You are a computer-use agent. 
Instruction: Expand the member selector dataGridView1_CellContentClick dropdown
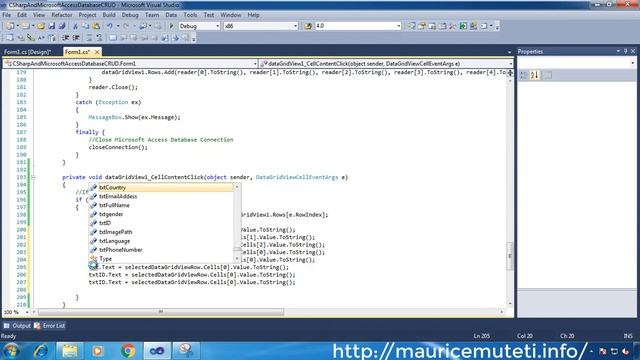pyautogui.click(x=510, y=64)
